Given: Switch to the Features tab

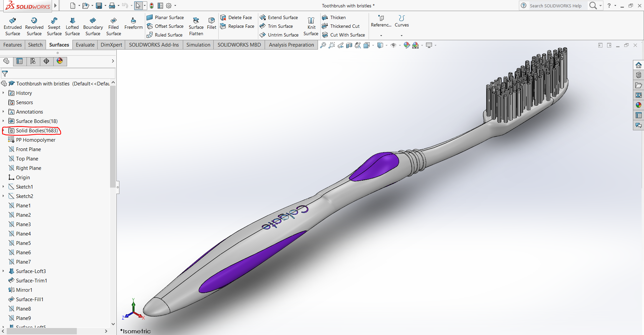Looking at the screenshot, I should pyautogui.click(x=12, y=45).
